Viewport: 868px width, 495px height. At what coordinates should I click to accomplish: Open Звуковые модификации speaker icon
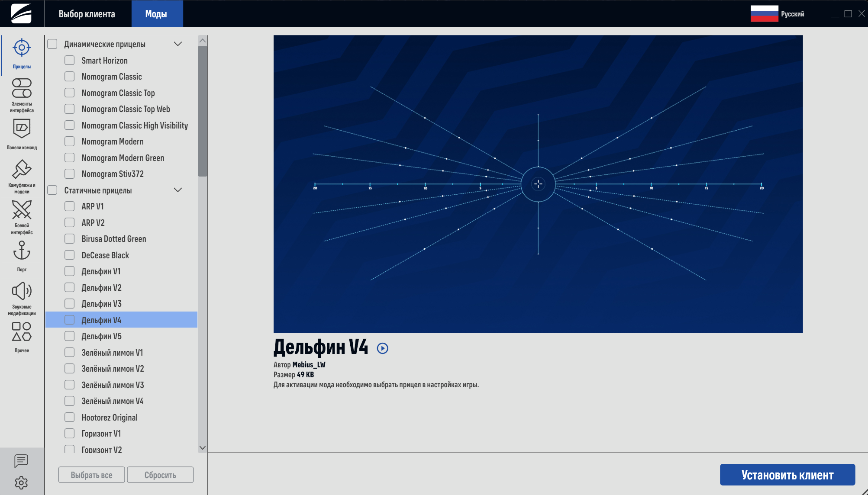(22, 291)
